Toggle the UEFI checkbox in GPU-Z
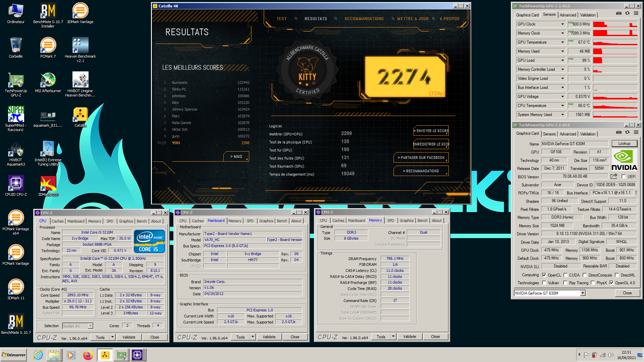Viewport: 644px width, 362px height. point(624,177)
